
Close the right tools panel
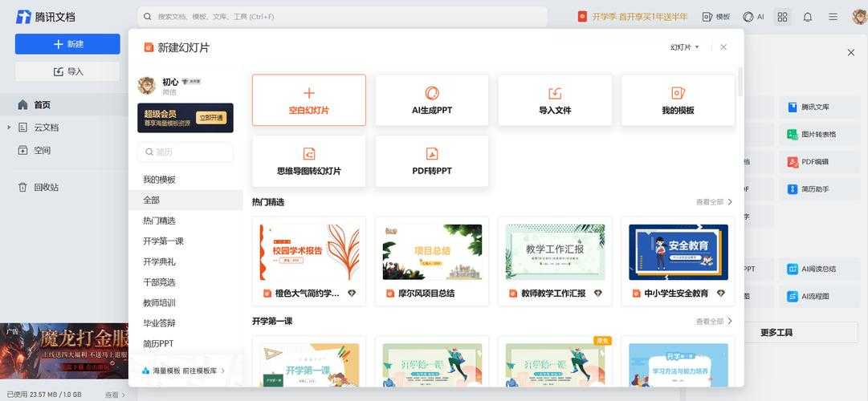tap(851, 53)
